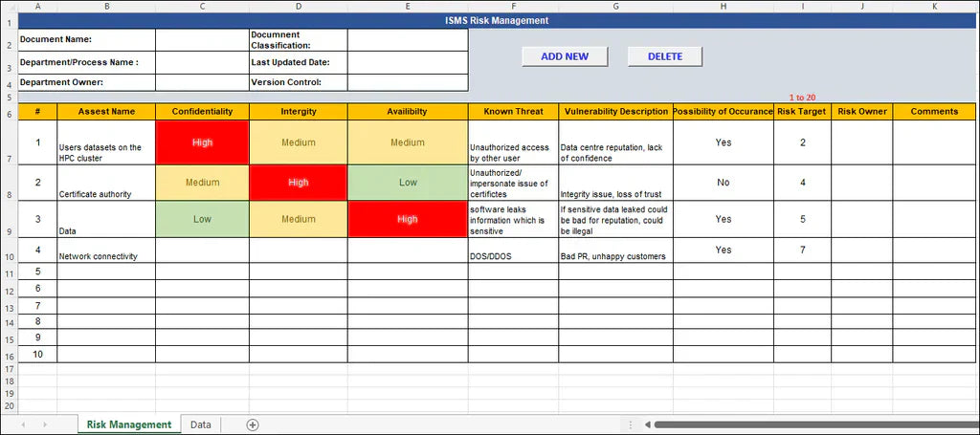Click the Comments header cell
Screen dimensions: 980x435
click(x=934, y=112)
